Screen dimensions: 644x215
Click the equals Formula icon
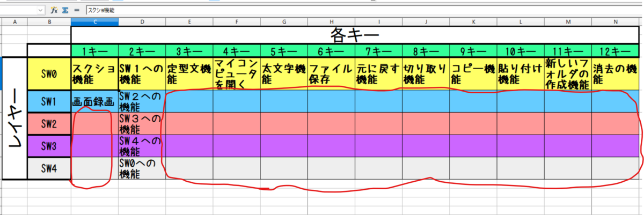(77, 10)
